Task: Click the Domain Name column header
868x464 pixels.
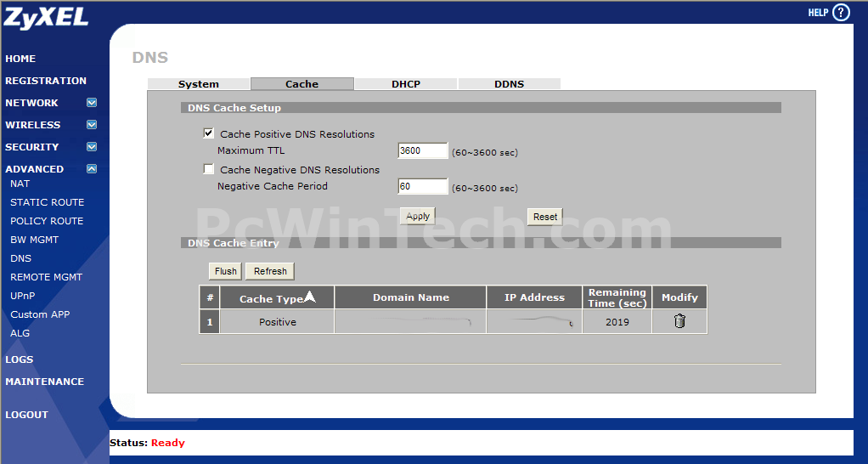Action: click(x=411, y=297)
